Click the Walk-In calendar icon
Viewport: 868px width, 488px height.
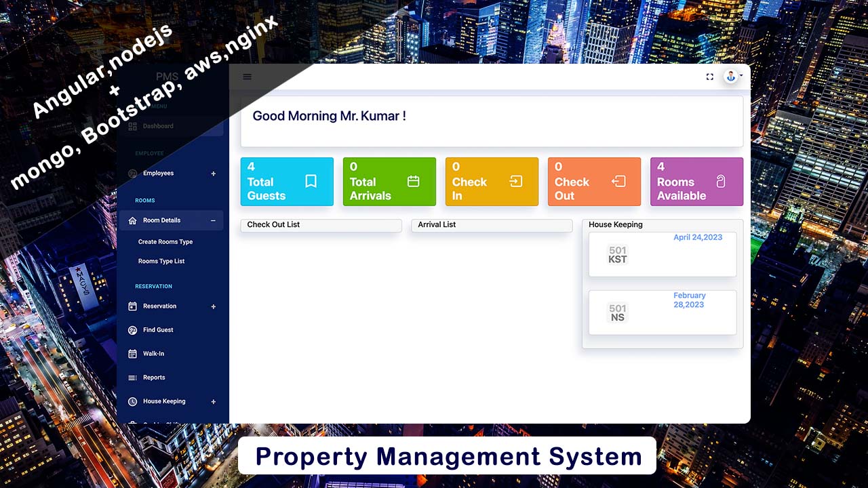[x=132, y=354]
